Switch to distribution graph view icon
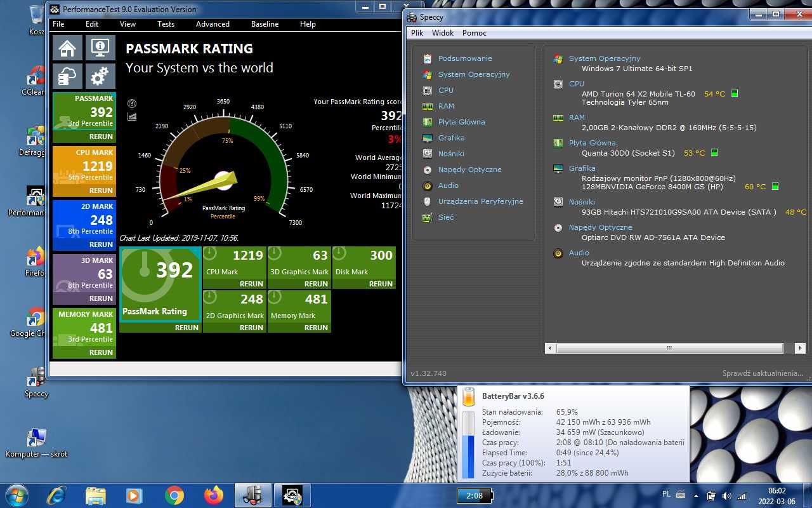The height and width of the screenshot is (508, 812). coord(132,117)
